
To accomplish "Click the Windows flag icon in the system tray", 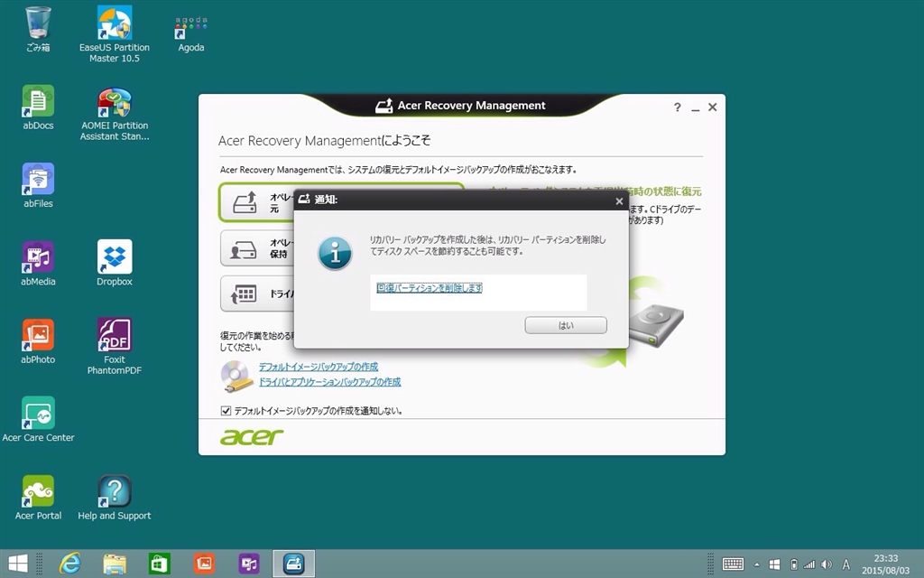I will pos(775,564).
